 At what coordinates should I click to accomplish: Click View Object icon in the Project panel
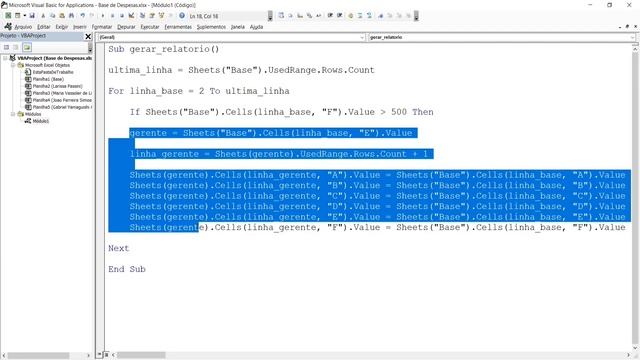(16, 47)
